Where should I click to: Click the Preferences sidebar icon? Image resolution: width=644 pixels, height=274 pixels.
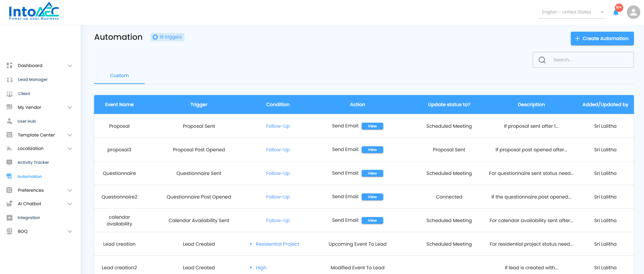pos(9,190)
